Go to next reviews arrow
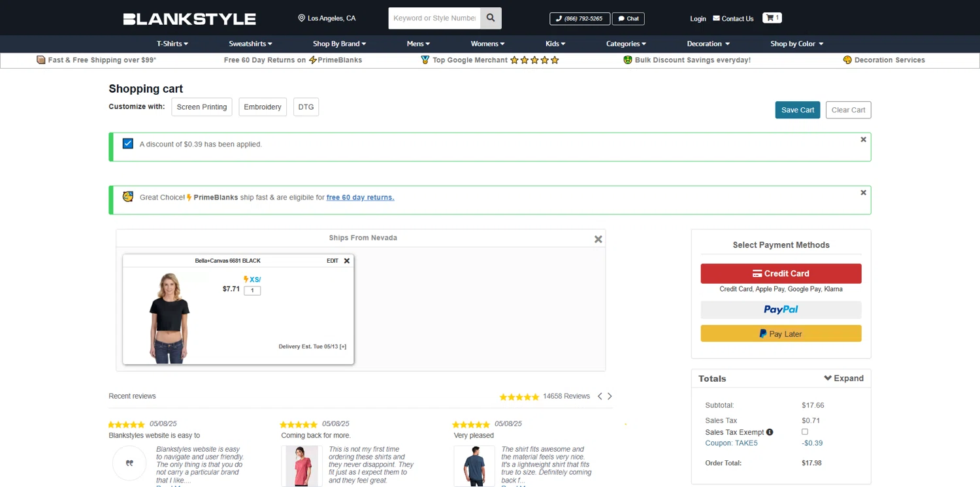 610,396
